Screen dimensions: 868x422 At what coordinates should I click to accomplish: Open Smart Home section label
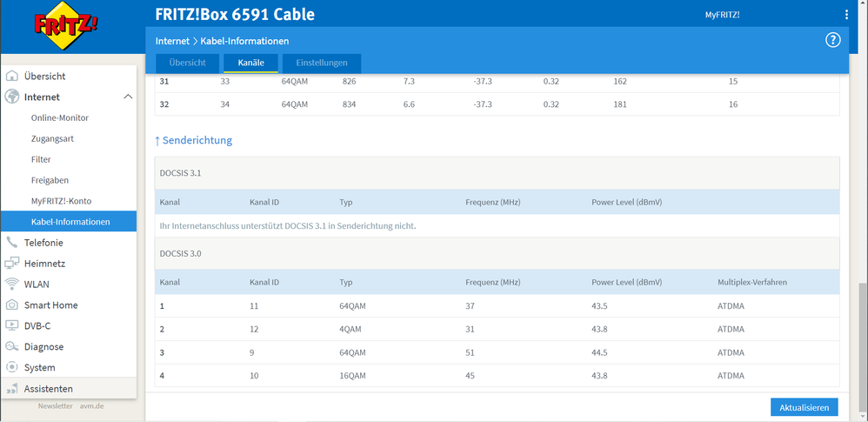[51, 305]
